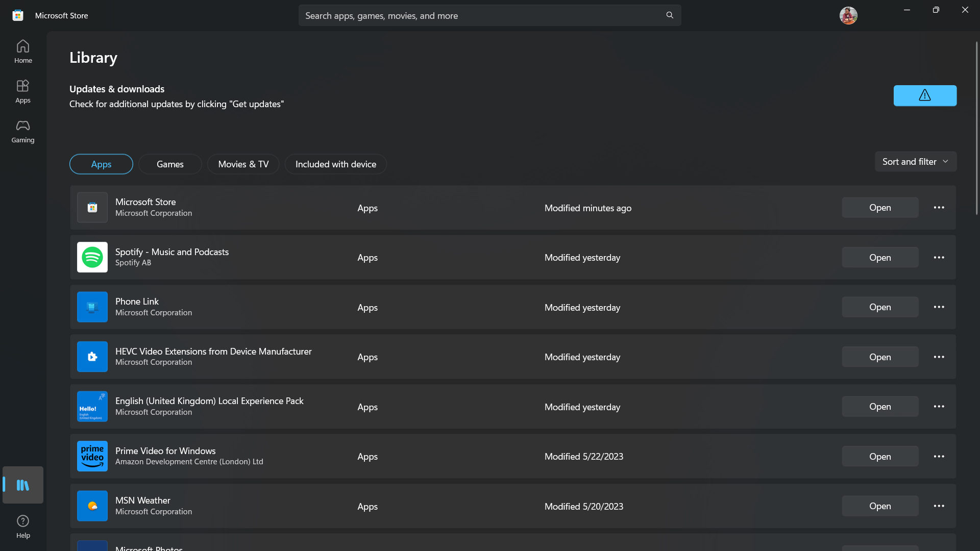The image size is (980, 551).
Task: Click the Prime Video app icon
Action: [92, 456]
